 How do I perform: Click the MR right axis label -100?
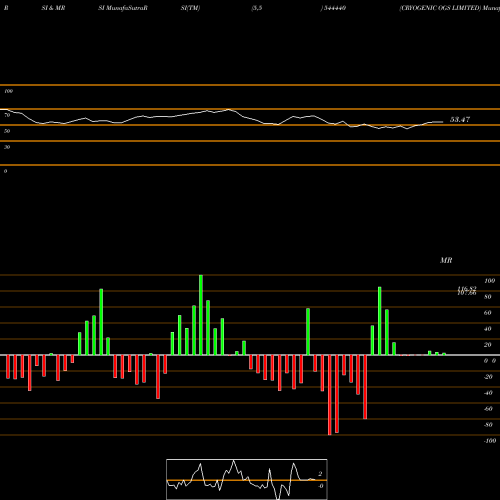click(x=490, y=441)
